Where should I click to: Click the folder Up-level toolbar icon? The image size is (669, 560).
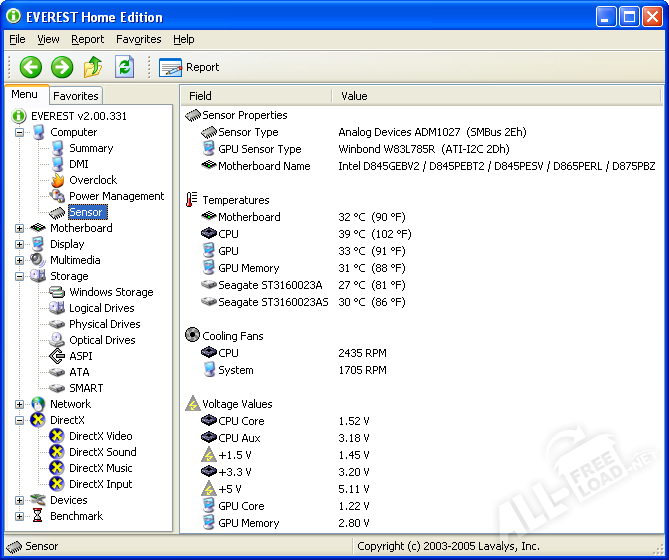click(93, 67)
